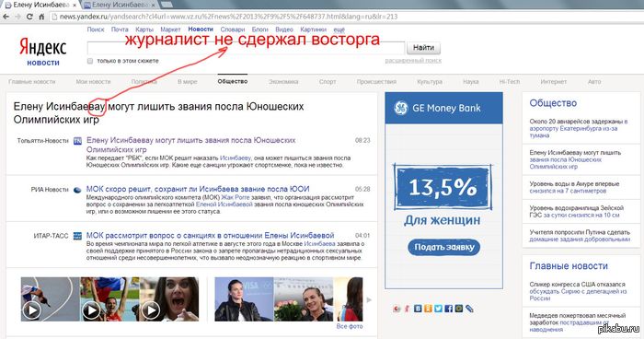This screenshot has height=339, width=644.
Task: Share via the VK icon
Action: tap(418, 309)
